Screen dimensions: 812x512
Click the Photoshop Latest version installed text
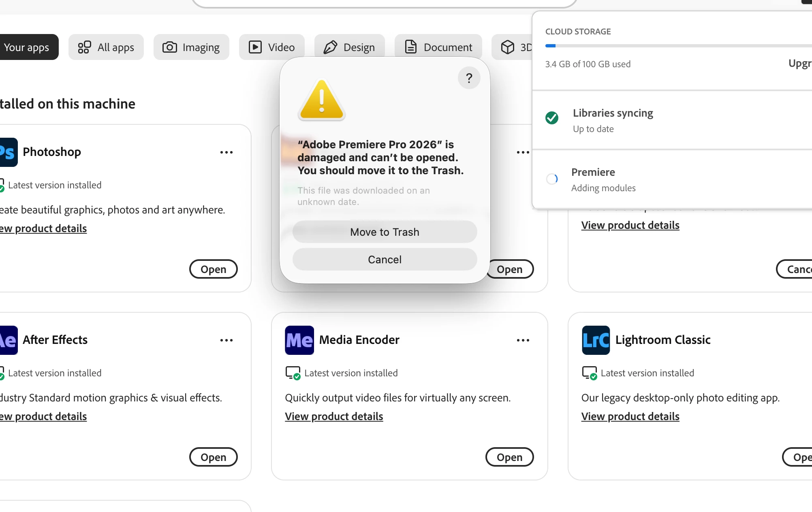coord(55,185)
